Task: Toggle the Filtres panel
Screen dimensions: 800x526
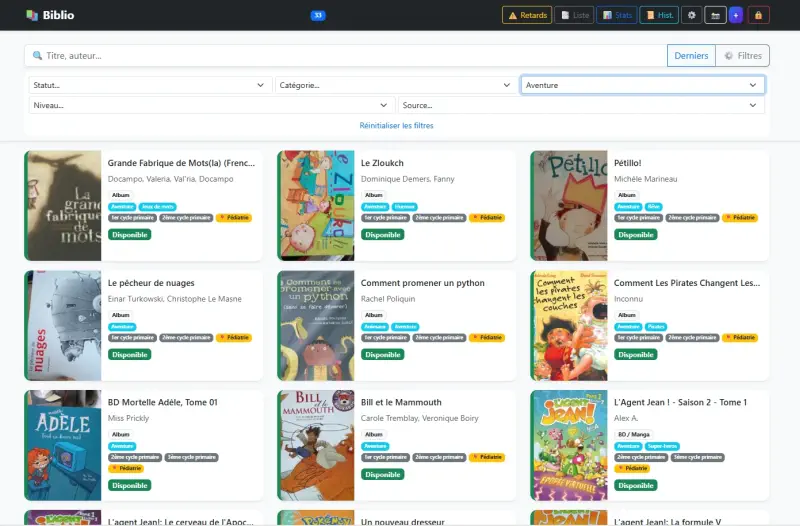Action: (x=742, y=56)
